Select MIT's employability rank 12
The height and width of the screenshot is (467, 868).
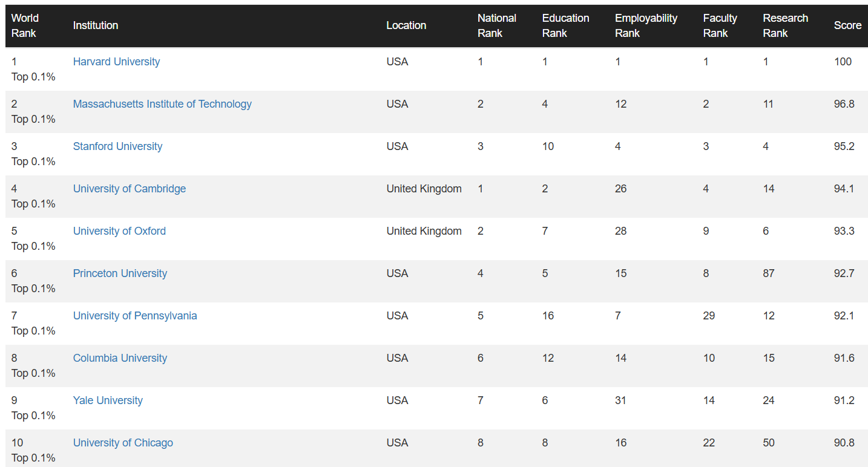tap(620, 104)
